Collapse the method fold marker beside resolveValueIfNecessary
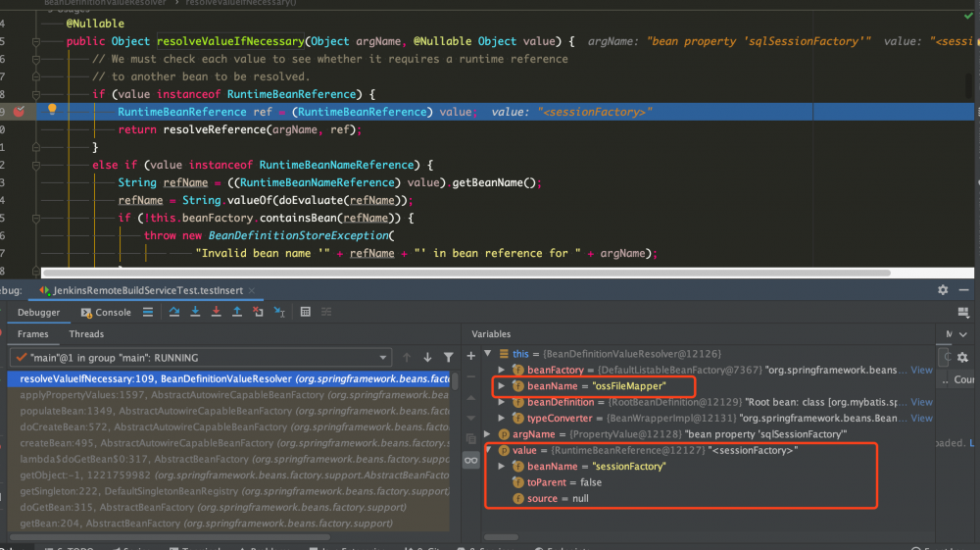Viewport: 980px width, 550px height. coord(35,41)
